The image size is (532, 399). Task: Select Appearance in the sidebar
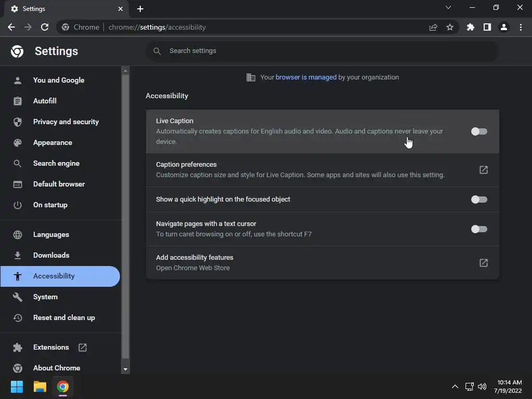coord(60,142)
